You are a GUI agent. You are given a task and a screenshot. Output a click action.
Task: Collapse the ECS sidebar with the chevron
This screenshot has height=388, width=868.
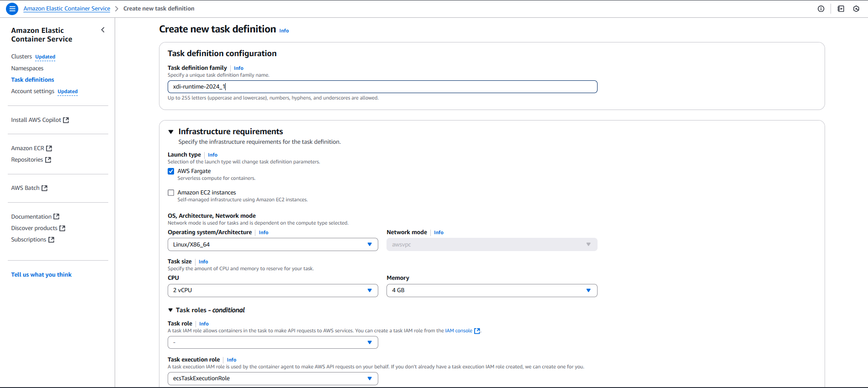(x=103, y=30)
